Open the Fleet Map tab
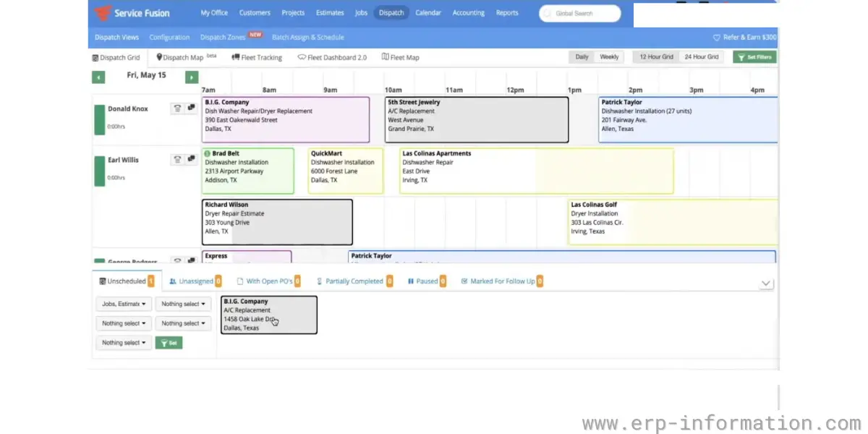 tap(401, 57)
